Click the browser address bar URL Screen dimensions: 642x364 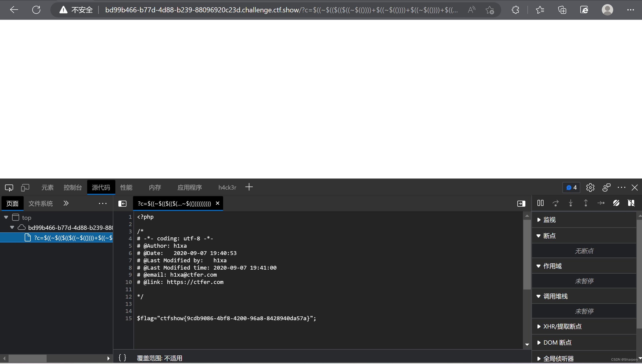click(277, 10)
